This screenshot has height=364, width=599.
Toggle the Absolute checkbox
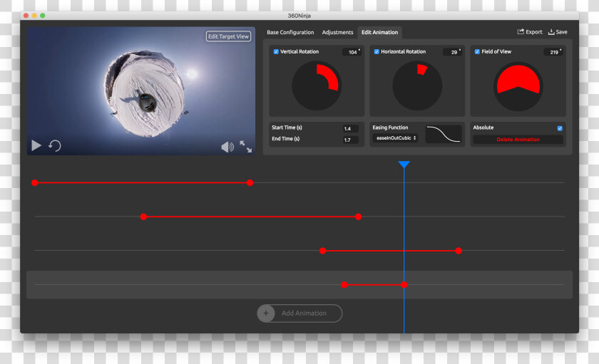tap(560, 128)
